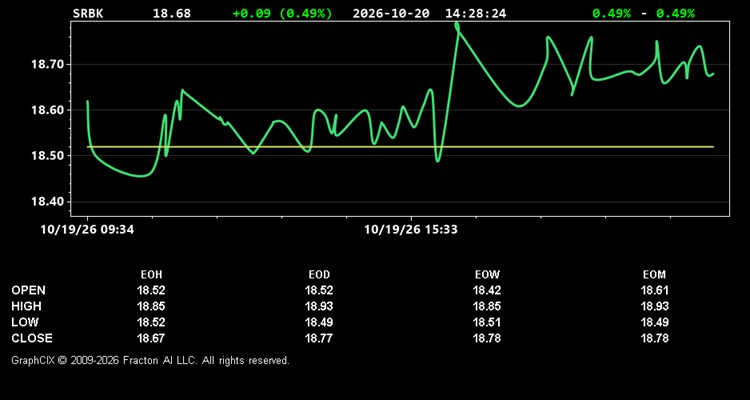Image resolution: width=750 pixels, height=400 pixels.
Task: Select the EOH LOW value 18.52
Action: tap(151, 322)
